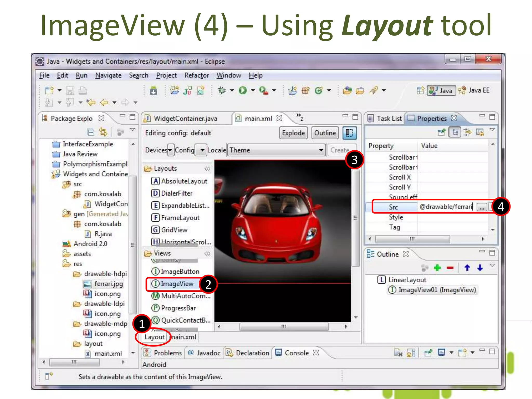The image size is (532, 399).
Task: Click the Outline button in layout editor
Action: tap(325, 133)
